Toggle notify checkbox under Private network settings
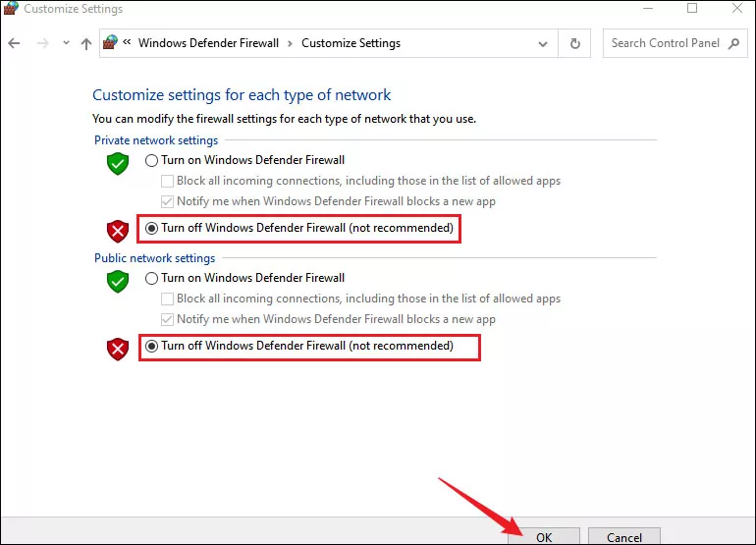756x545 pixels. point(167,201)
